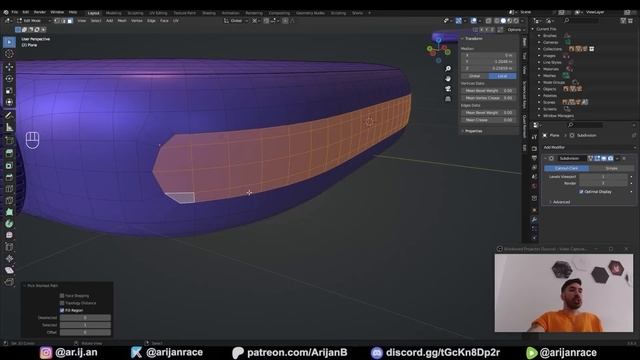Switch to the Modeling workspace tab
The height and width of the screenshot is (360, 640).
(x=113, y=13)
